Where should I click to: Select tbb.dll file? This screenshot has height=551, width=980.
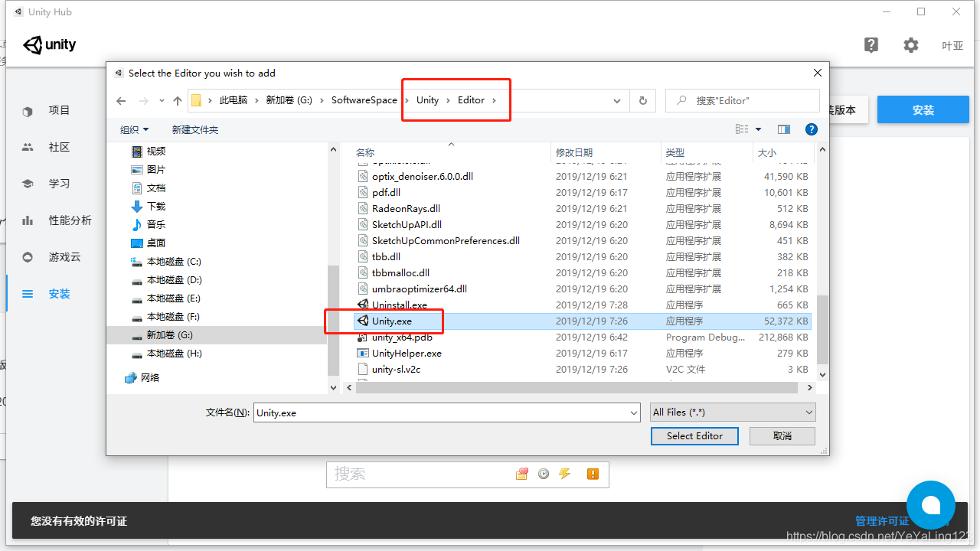point(386,256)
